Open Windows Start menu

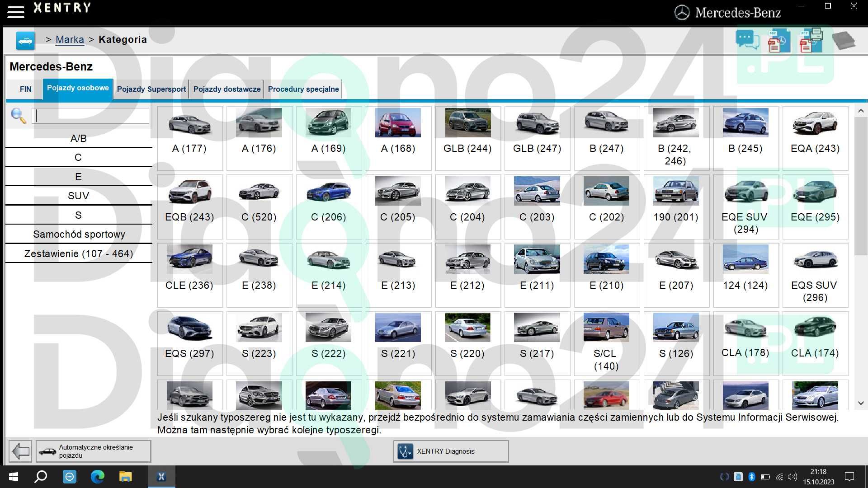point(14,477)
